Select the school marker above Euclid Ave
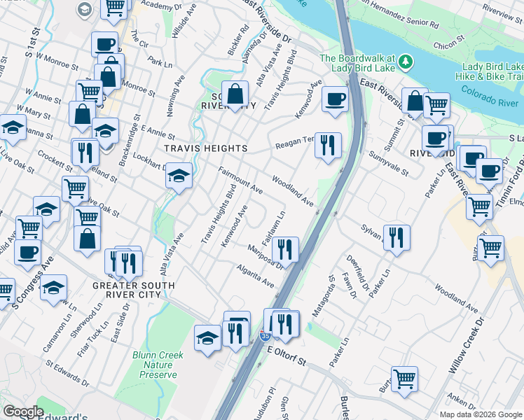 47,210
